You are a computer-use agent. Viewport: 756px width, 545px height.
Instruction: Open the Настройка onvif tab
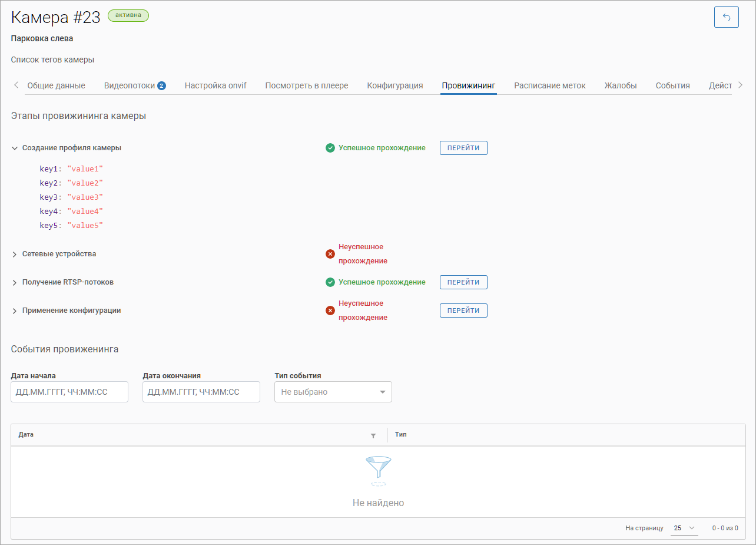pos(215,85)
